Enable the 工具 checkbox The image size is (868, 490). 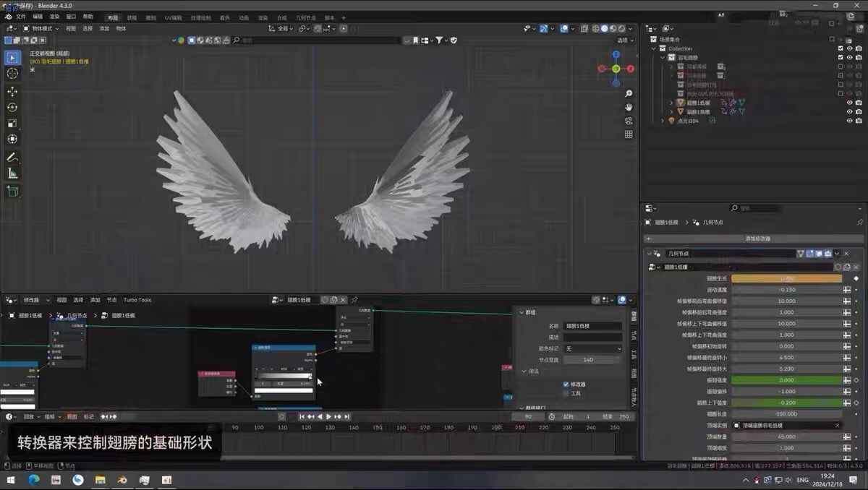point(566,394)
